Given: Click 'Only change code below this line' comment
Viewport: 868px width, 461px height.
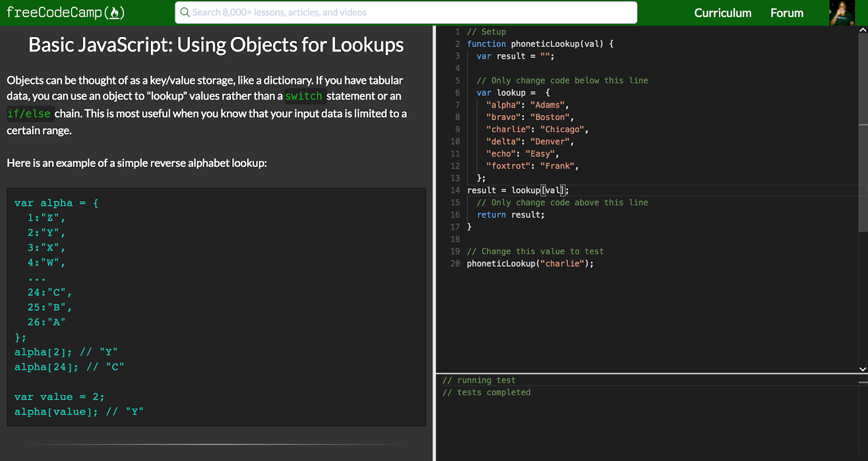Looking at the screenshot, I should click(x=562, y=80).
